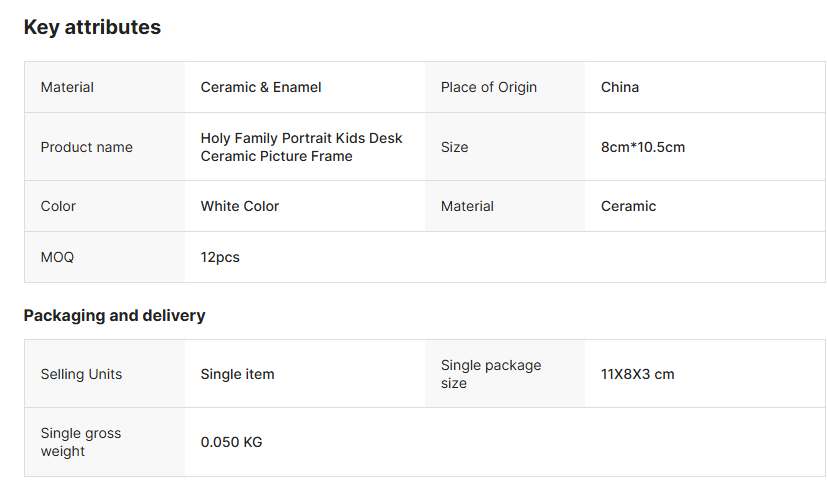Click the Selling Units label
Viewport: 827px width, 491px height.
click(81, 374)
